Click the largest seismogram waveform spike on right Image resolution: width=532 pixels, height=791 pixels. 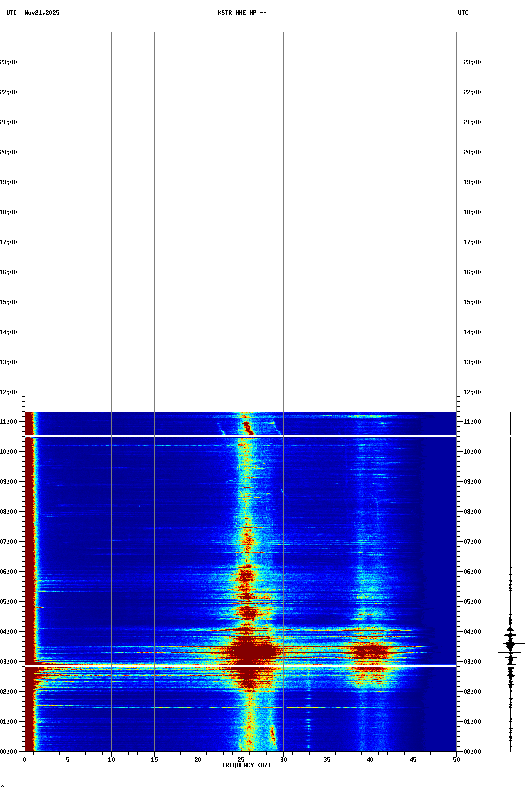pos(509,644)
